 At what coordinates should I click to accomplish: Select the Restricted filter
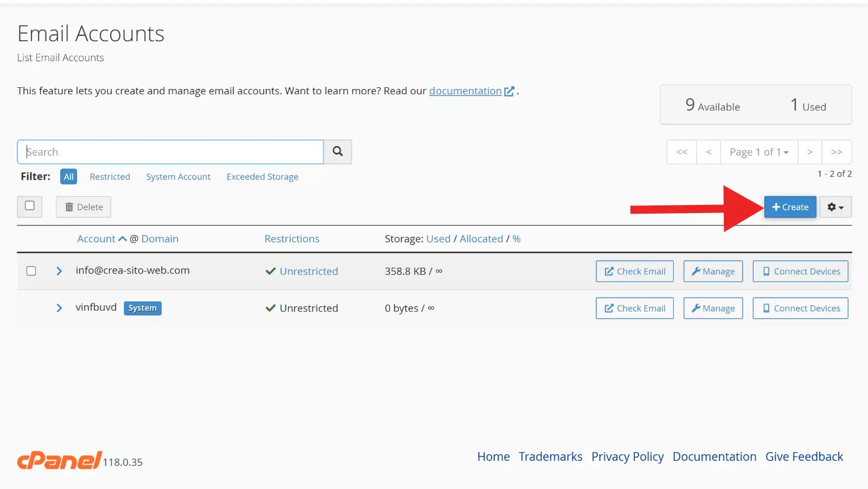(x=110, y=177)
